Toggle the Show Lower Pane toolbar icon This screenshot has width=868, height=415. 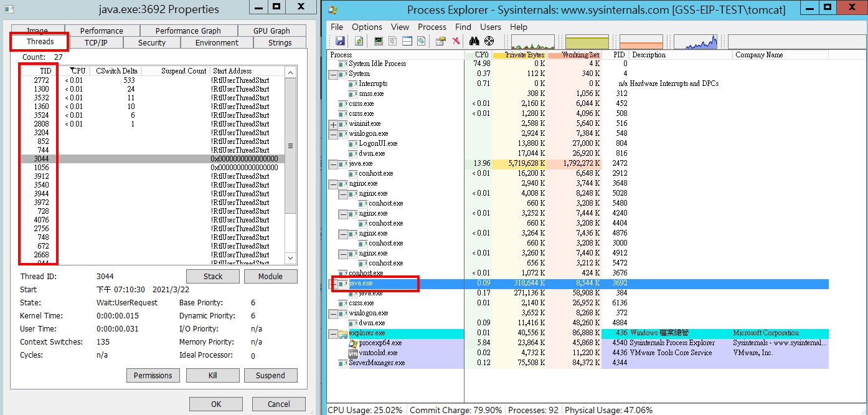(407, 41)
